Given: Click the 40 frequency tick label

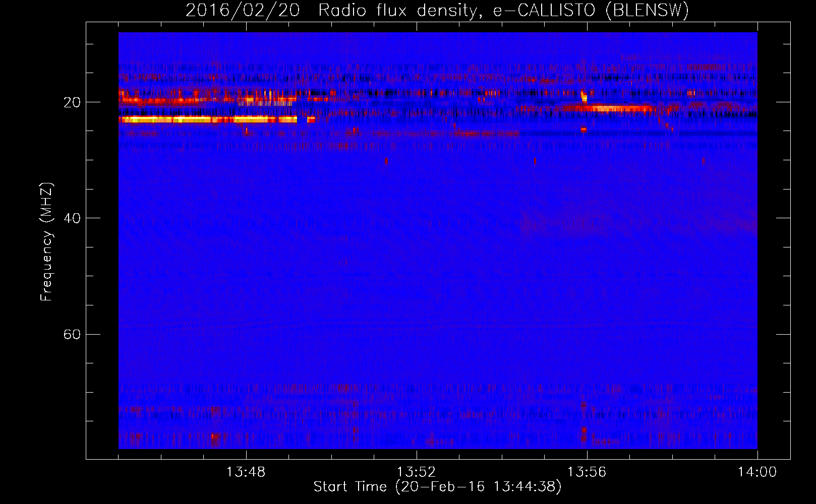Looking at the screenshot, I should (x=72, y=218).
